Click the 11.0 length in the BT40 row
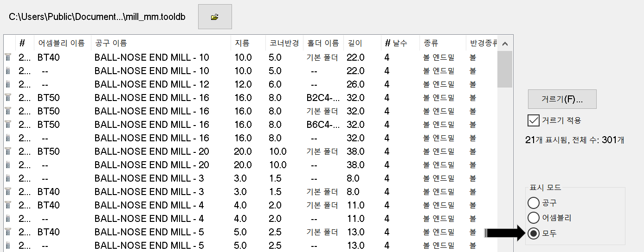Screen dimensions: 644x252 pyautogui.click(x=355, y=205)
